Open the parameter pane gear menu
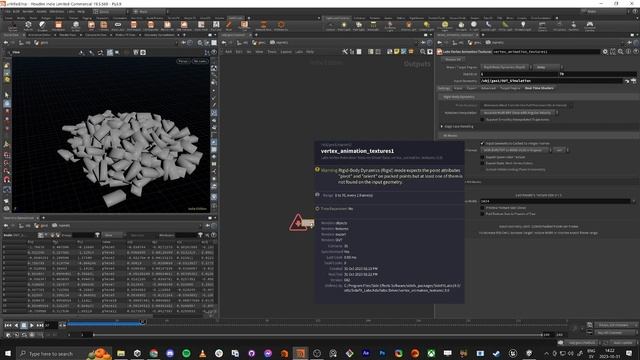 coord(605,52)
